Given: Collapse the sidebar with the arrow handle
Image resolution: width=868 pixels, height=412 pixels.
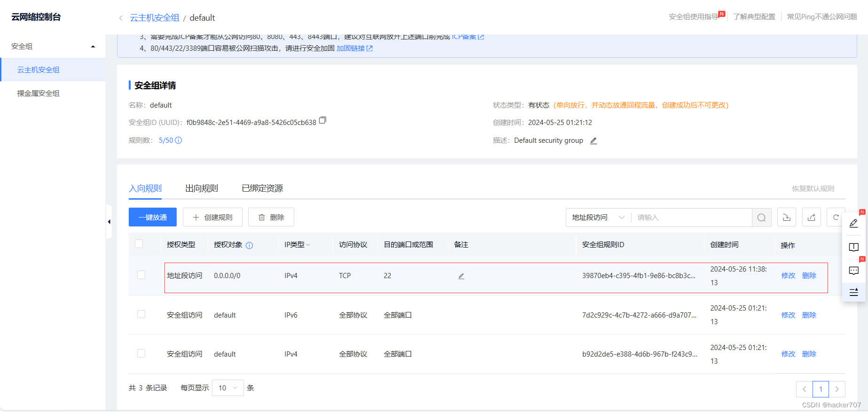Looking at the screenshot, I should (x=109, y=222).
